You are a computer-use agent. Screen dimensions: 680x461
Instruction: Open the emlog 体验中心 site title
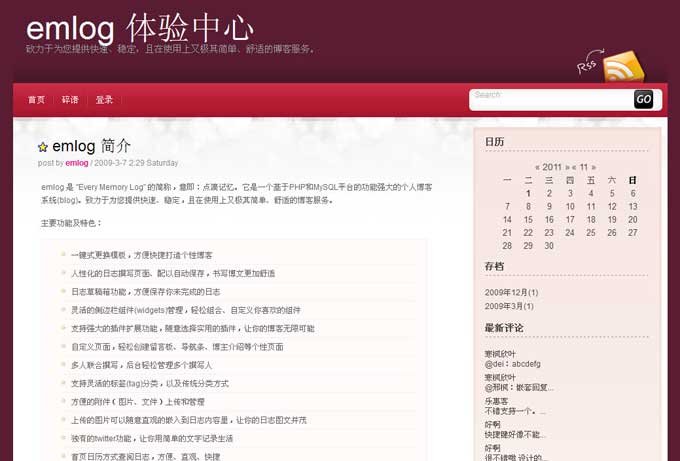pos(140,28)
